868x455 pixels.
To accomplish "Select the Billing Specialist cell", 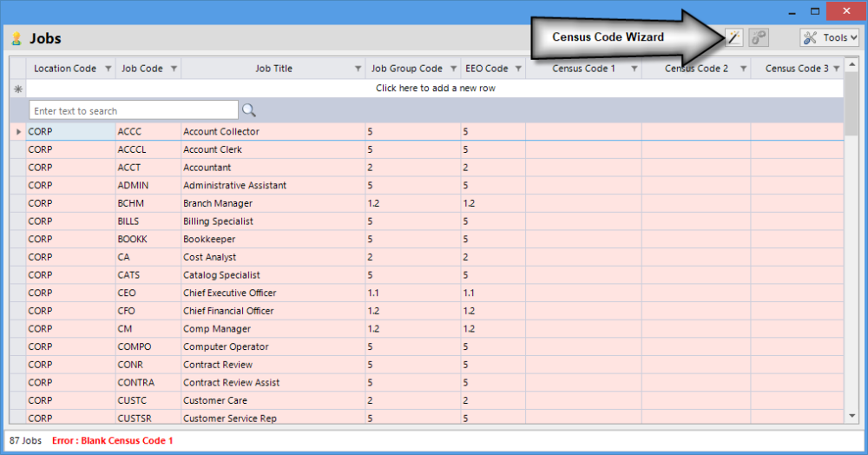I will [x=273, y=221].
